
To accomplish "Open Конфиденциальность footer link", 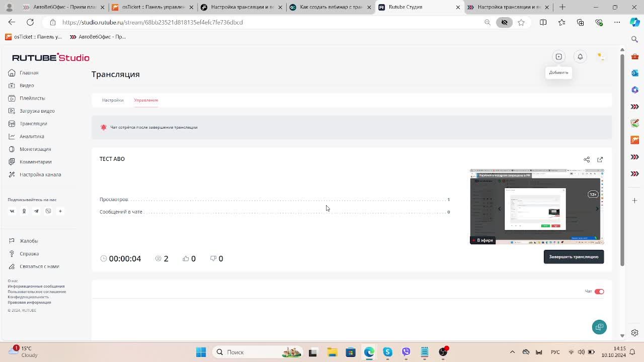I will [x=28, y=297].
